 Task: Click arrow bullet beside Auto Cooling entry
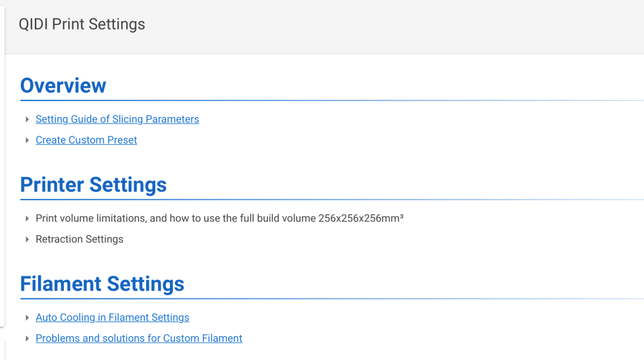click(27, 317)
